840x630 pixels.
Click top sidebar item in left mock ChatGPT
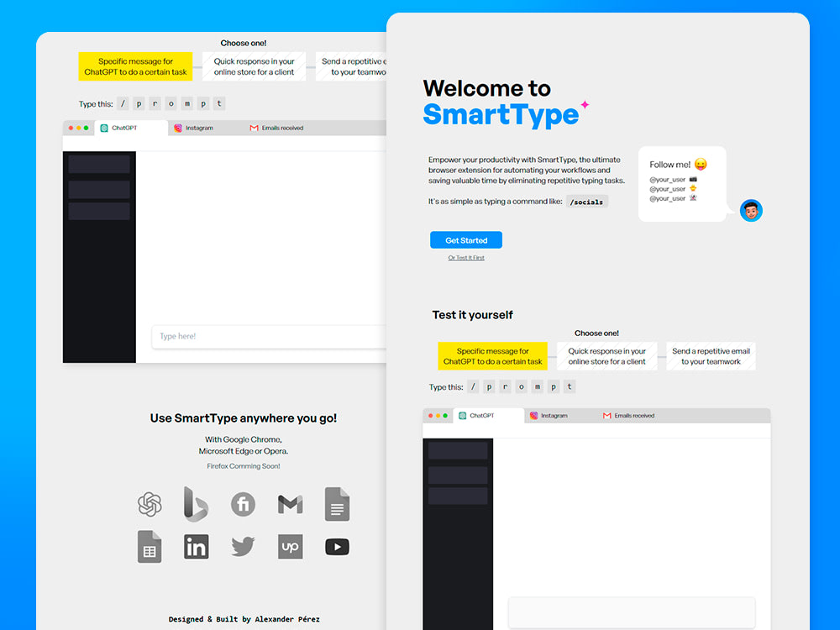point(99,165)
